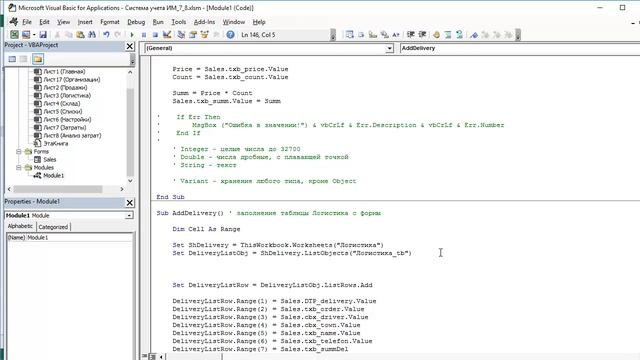
Task: Click the List Constants icon
Action: point(361,35)
